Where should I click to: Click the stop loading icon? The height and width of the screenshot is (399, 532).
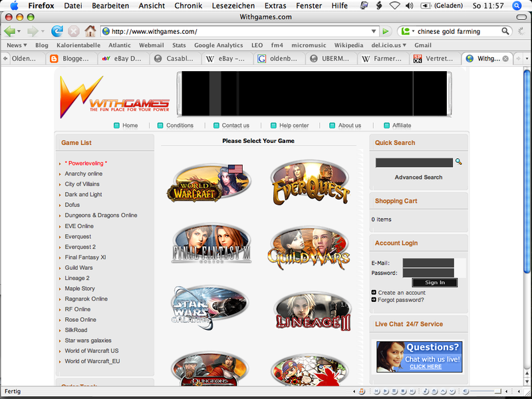pos(73,31)
